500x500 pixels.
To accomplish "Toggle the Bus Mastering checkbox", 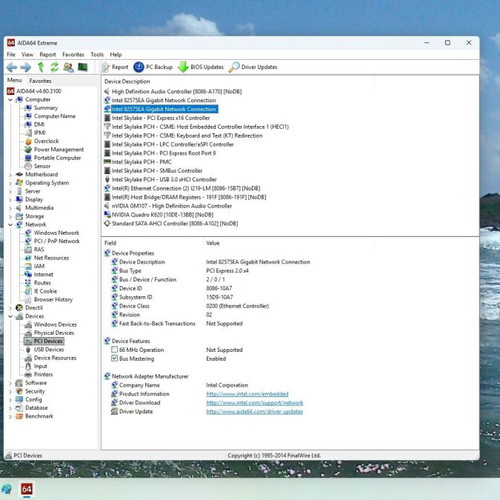I will pyautogui.click(x=114, y=358).
